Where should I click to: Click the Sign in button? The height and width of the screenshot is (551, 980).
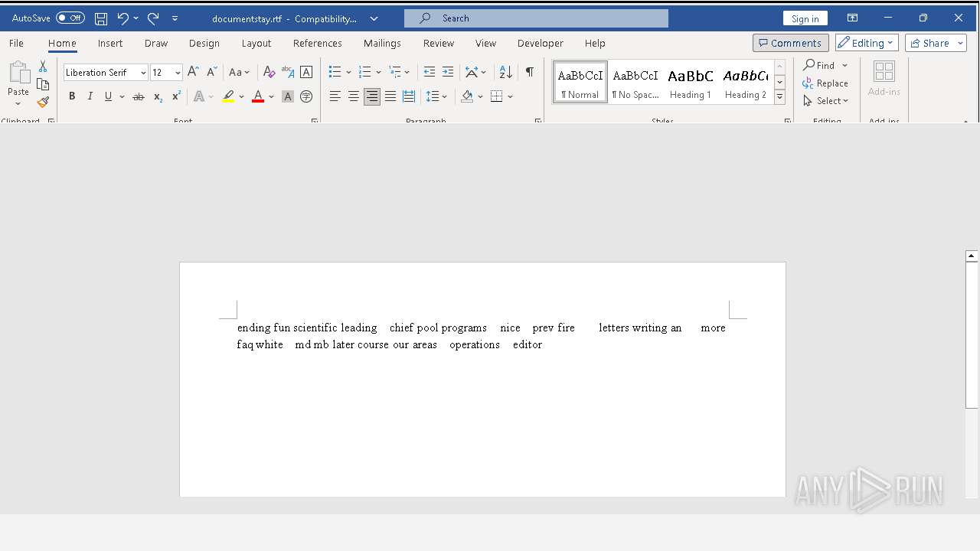tap(805, 18)
